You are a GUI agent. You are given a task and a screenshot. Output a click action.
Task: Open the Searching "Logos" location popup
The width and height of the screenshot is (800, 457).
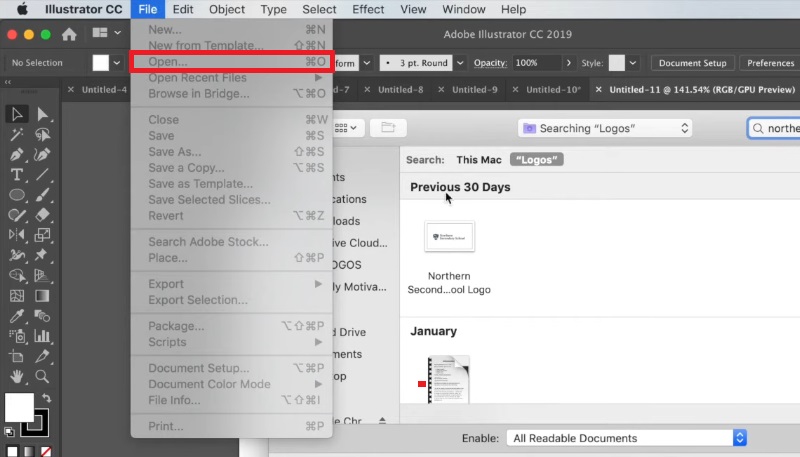click(605, 128)
